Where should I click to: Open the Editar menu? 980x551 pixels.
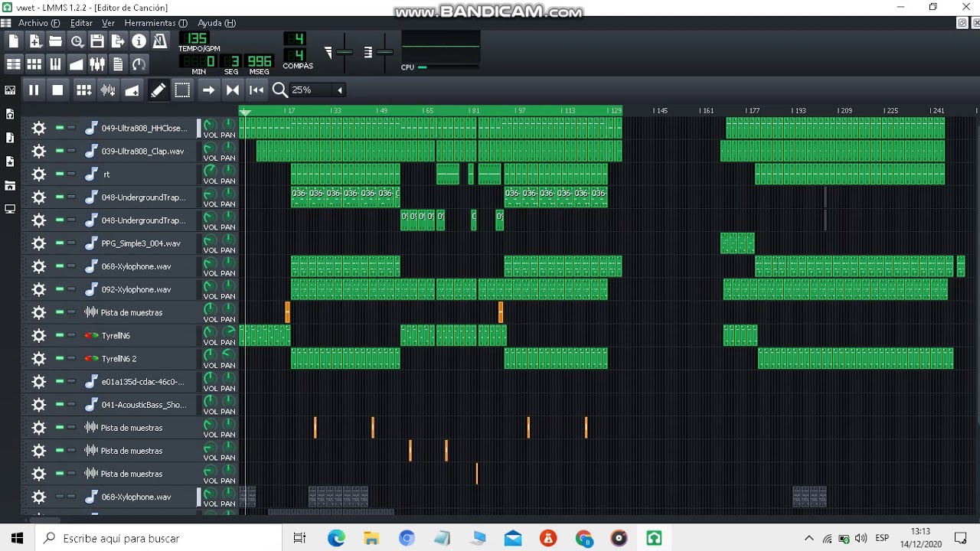81,23
